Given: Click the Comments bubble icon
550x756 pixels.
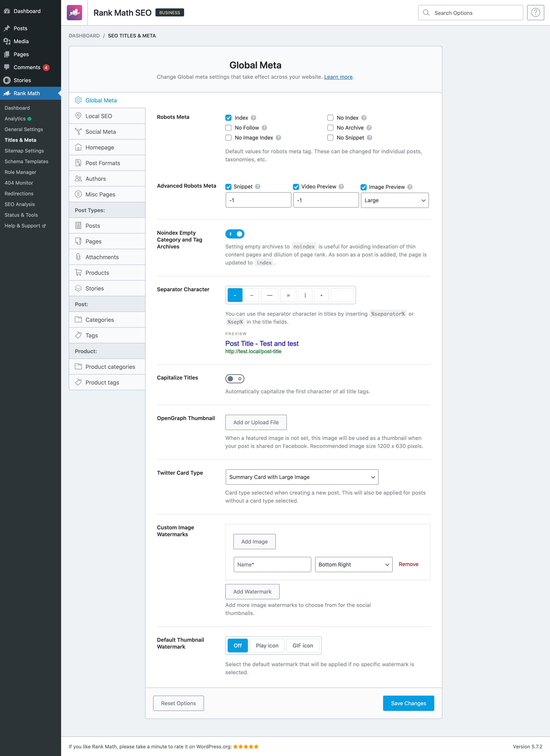Looking at the screenshot, I should [7, 67].
